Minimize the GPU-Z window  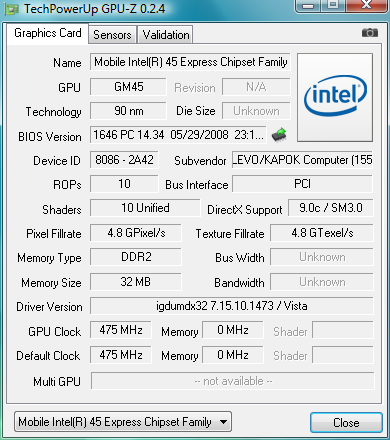[308, 5]
